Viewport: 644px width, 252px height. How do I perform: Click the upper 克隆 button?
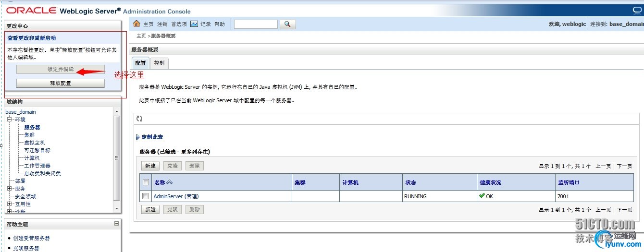pyautogui.click(x=173, y=166)
